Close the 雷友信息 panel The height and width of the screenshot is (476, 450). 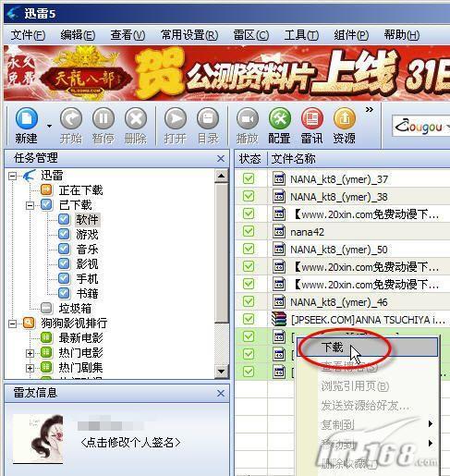click(221, 393)
